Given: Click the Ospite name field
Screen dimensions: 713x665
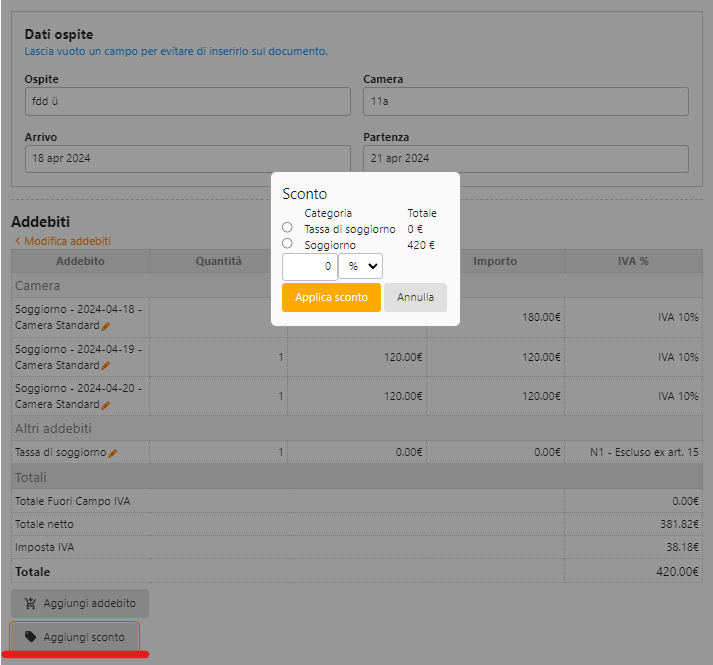Looking at the screenshot, I should point(188,101).
